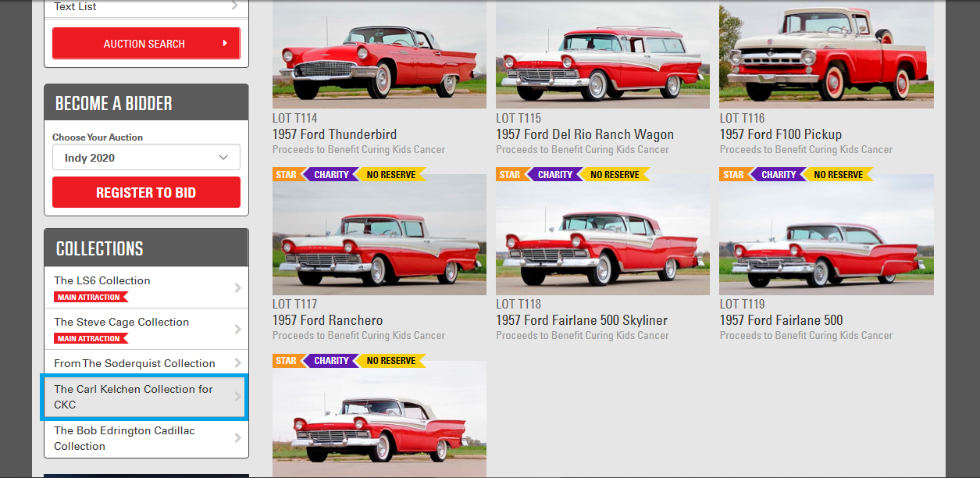Open From The Soderquist Collection item
Image resolution: width=980 pixels, height=478 pixels.
(x=146, y=363)
